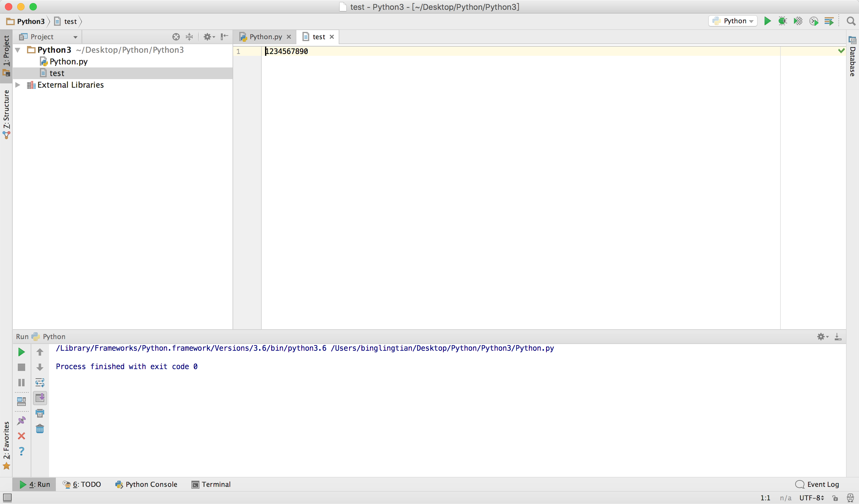Image resolution: width=859 pixels, height=504 pixels.
Task: Click the Debug bug icon
Action: (x=783, y=21)
